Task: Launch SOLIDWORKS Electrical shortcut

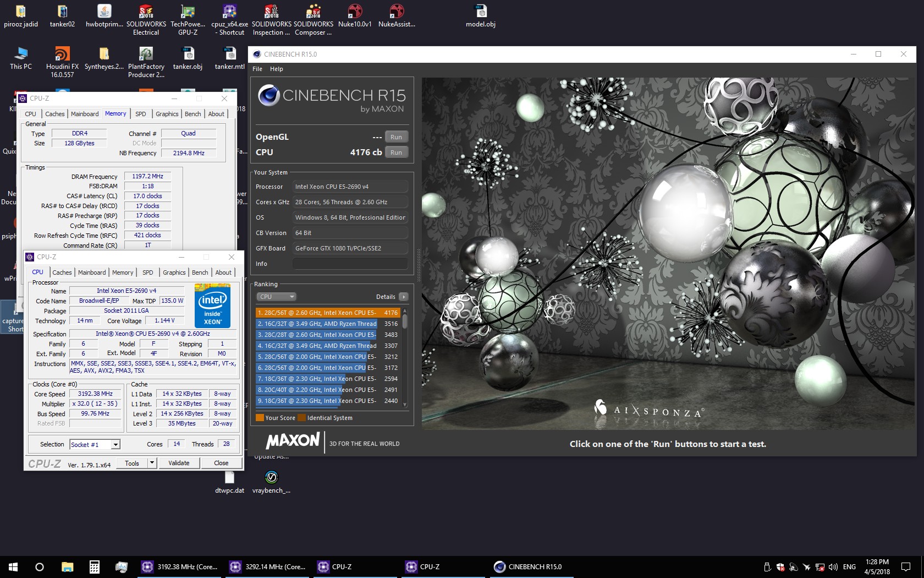Action: tap(146, 19)
